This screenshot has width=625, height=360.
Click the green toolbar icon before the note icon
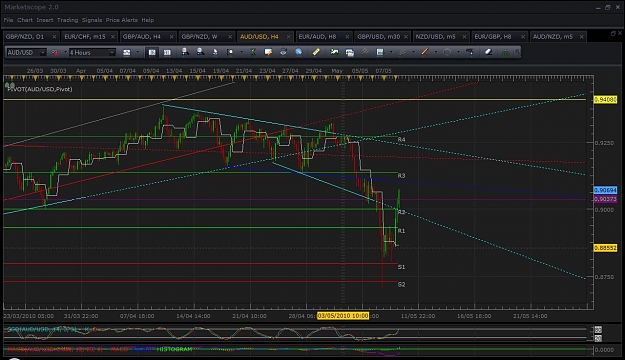tap(253, 52)
